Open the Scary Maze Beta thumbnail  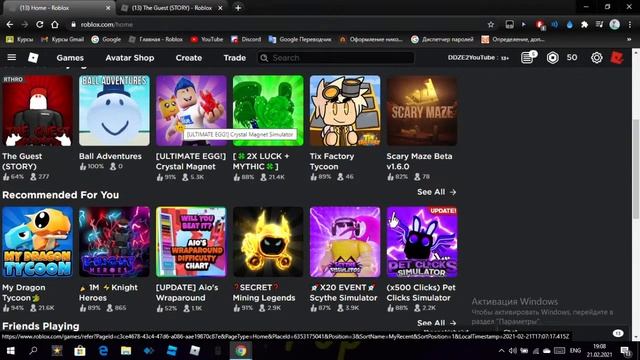pyautogui.click(x=422, y=110)
